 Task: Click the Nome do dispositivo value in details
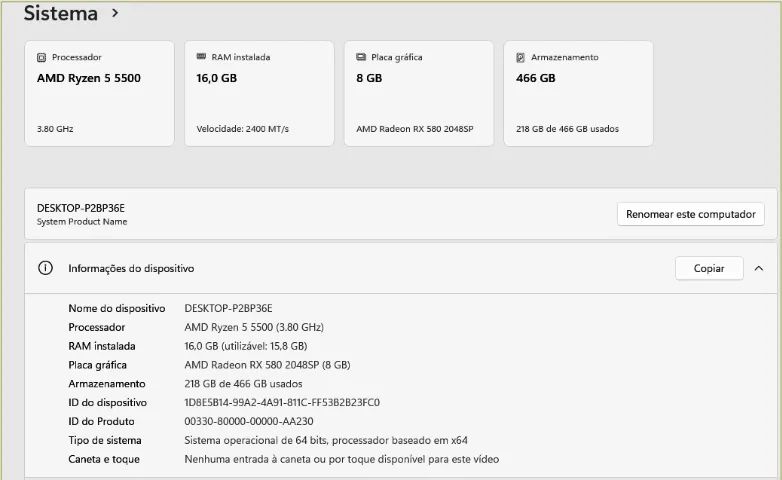click(x=228, y=308)
